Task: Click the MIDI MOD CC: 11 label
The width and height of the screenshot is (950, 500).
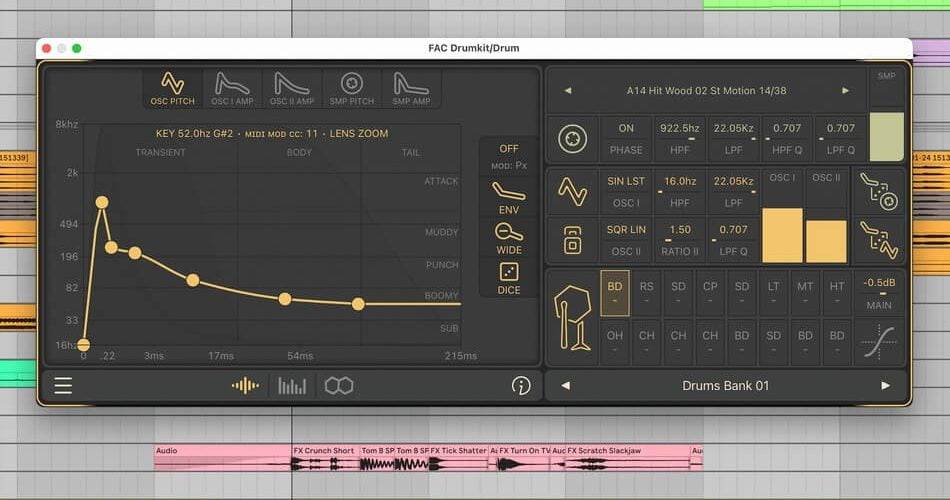Action: click(281, 134)
